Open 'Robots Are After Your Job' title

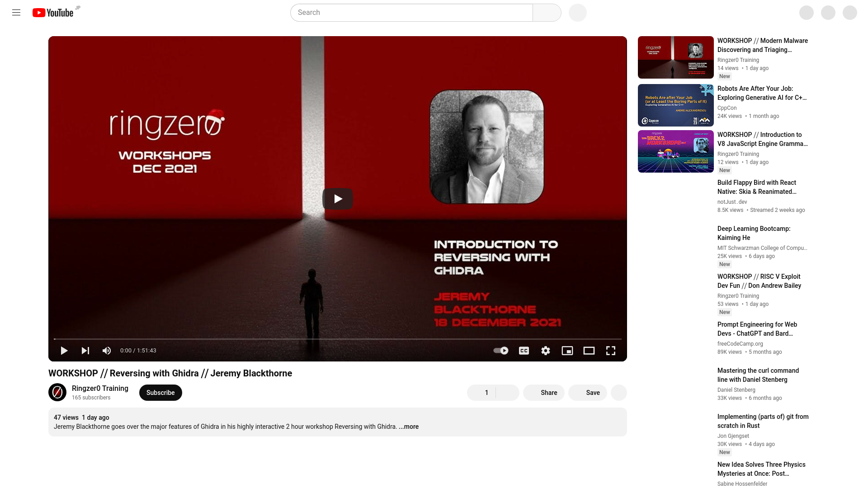(762, 93)
